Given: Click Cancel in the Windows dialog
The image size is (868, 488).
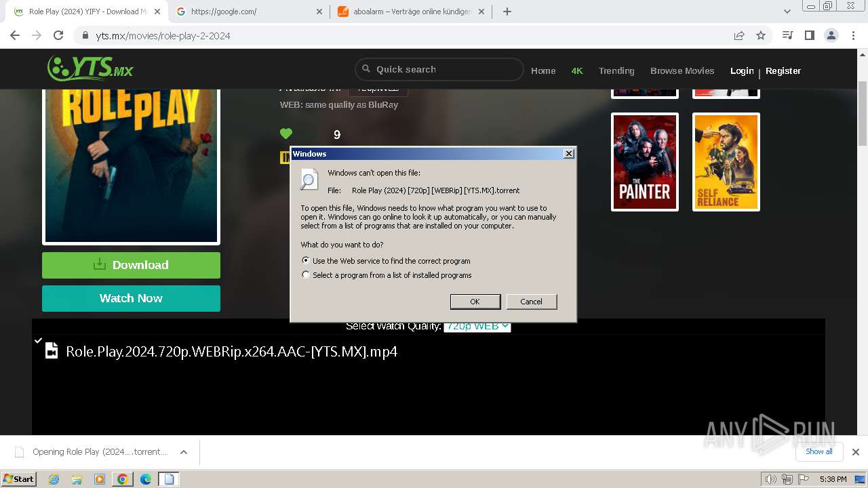Looking at the screenshot, I should (x=531, y=302).
